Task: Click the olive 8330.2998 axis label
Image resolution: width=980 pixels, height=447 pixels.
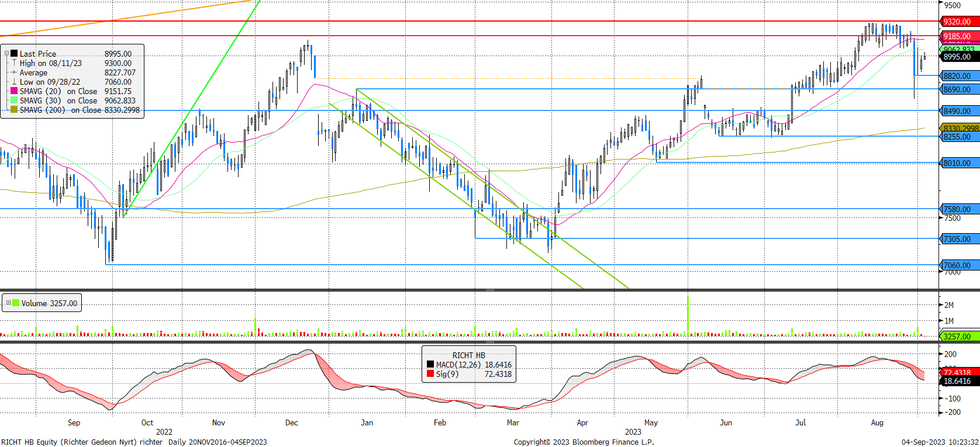Action: [x=960, y=128]
